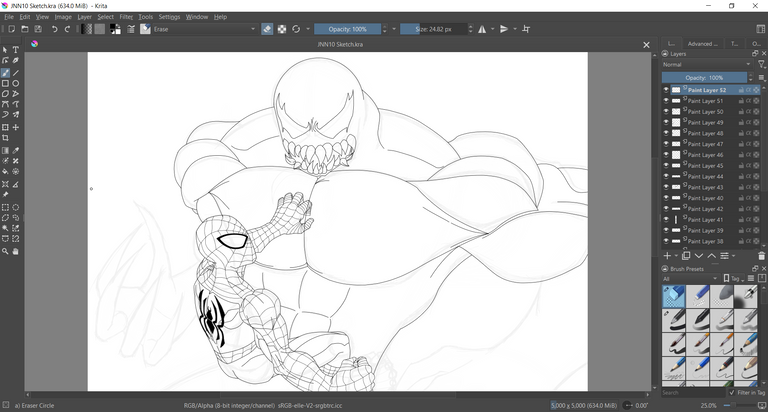Select the Zoom tool
The image size is (768, 412).
[x=5, y=251]
